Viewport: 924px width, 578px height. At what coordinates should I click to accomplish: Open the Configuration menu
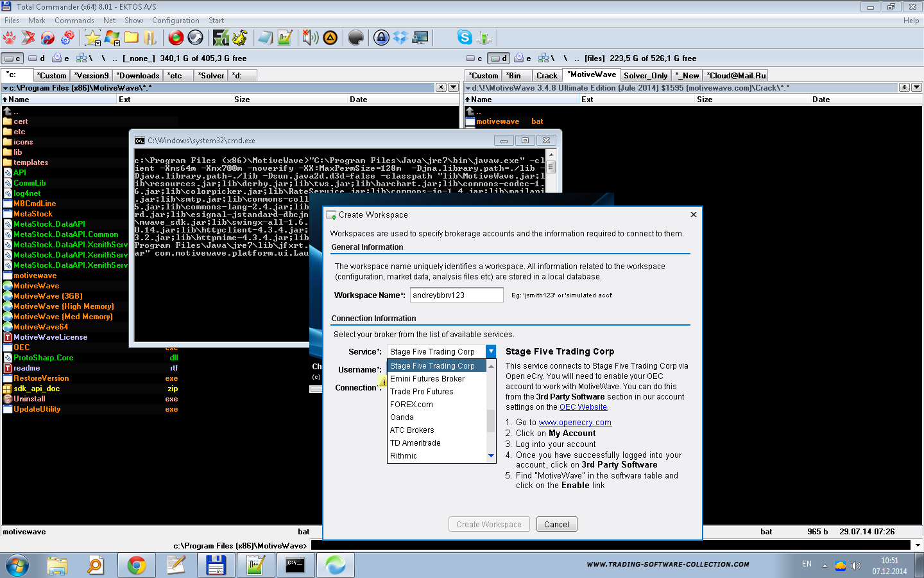pyautogui.click(x=175, y=21)
